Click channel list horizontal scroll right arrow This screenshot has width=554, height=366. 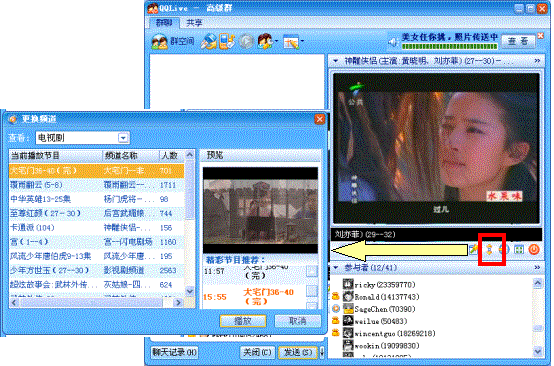click(178, 302)
